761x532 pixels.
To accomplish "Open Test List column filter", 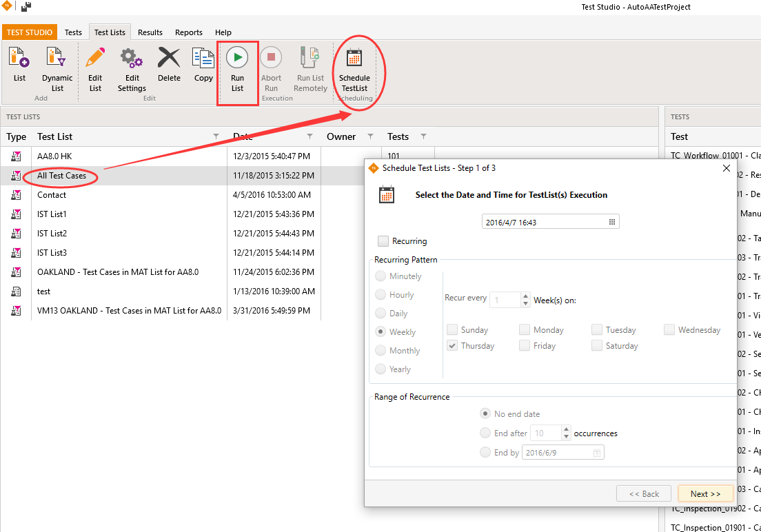I will pyautogui.click(x=216, y=136).
